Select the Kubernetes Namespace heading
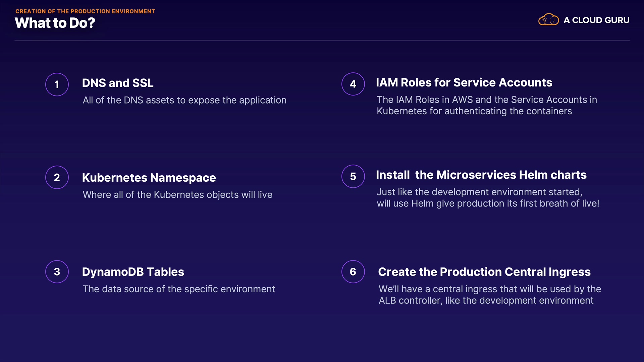Image resolution: width=644 pixels, height=362 pixels. point(149,178)
